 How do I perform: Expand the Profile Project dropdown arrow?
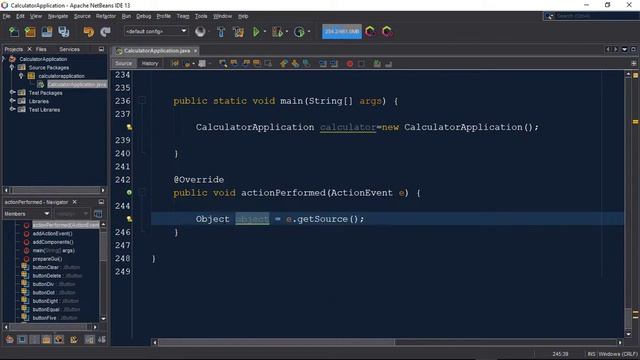point(309,32)
